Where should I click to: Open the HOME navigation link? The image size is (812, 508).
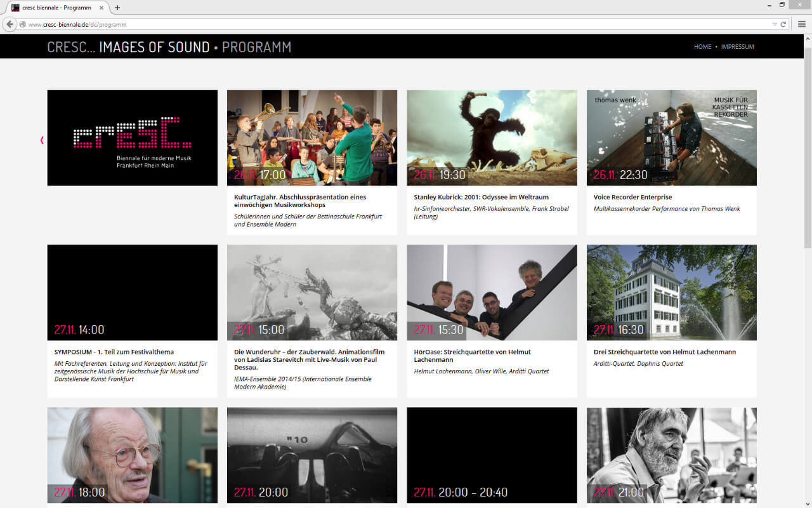click(x=702, y=47)
